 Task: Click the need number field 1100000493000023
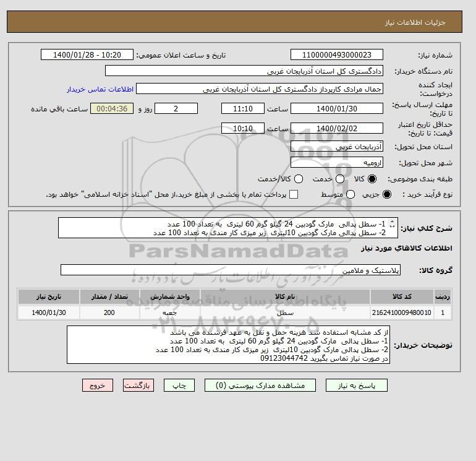click(x=337, y=54)
